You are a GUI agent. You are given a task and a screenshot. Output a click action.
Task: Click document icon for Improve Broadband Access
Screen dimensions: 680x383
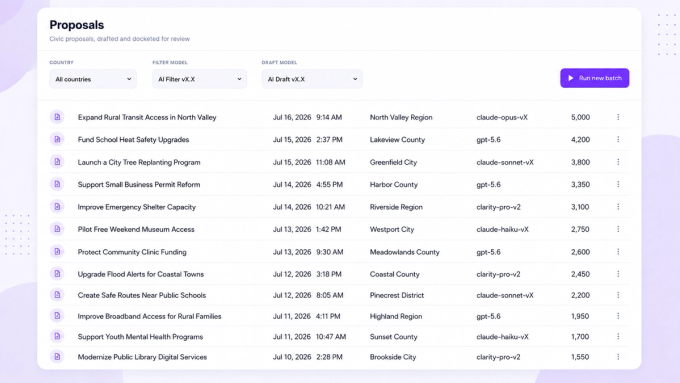pyautogui.click(x=57, y=316)
